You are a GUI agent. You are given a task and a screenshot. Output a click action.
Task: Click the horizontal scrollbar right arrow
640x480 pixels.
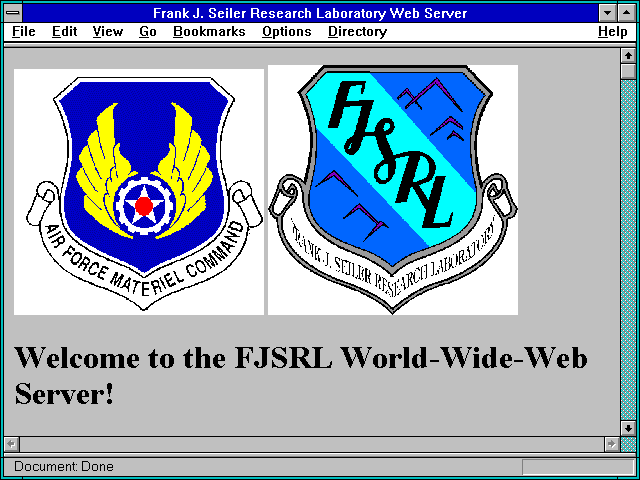point(611,444)
